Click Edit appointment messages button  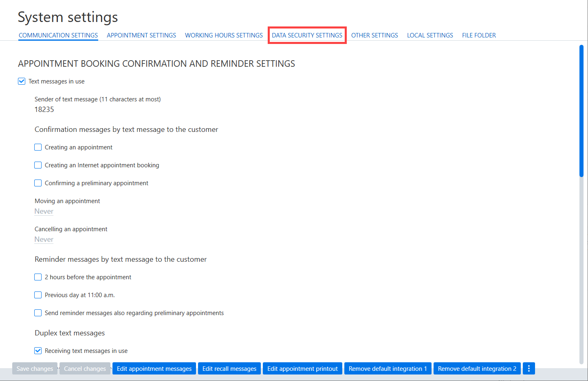click(154, 368)
